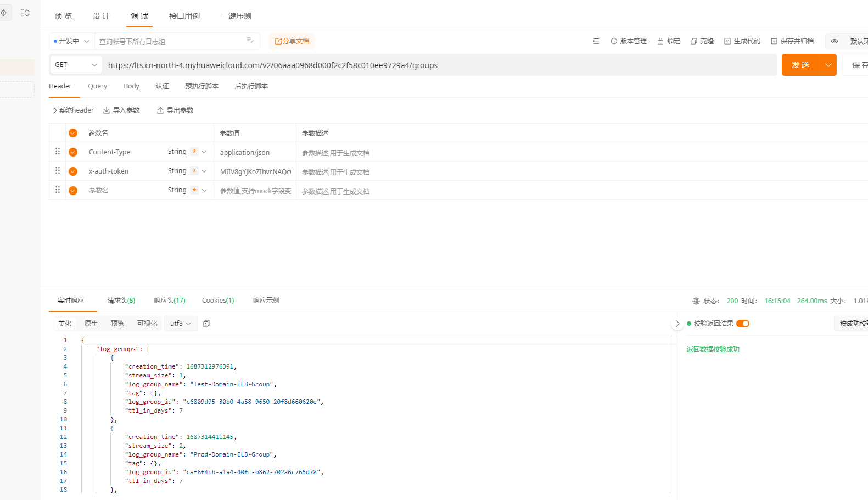Click the 保存 save button
The height and width of the screenshot is (500, 868).
coord(856,65)
